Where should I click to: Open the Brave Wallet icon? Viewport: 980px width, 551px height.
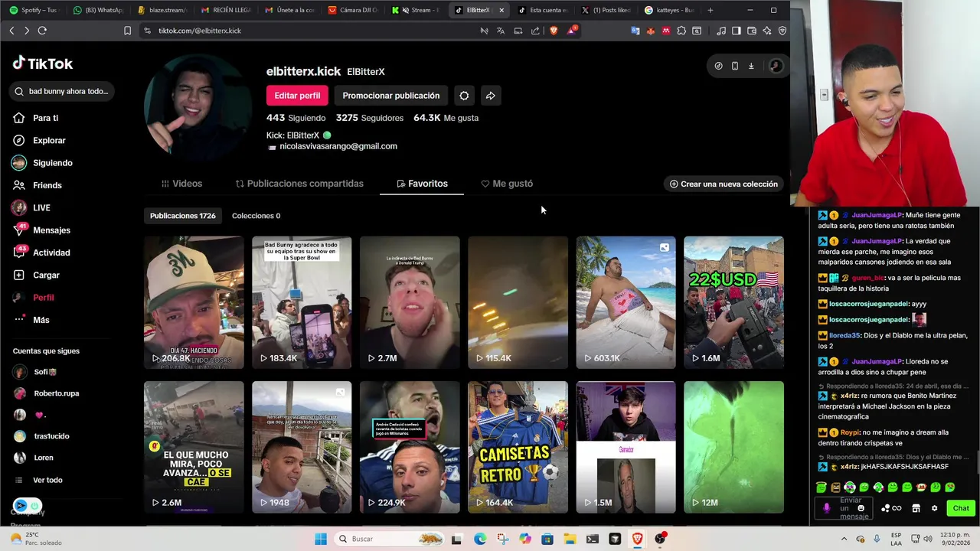click(751, 31)
